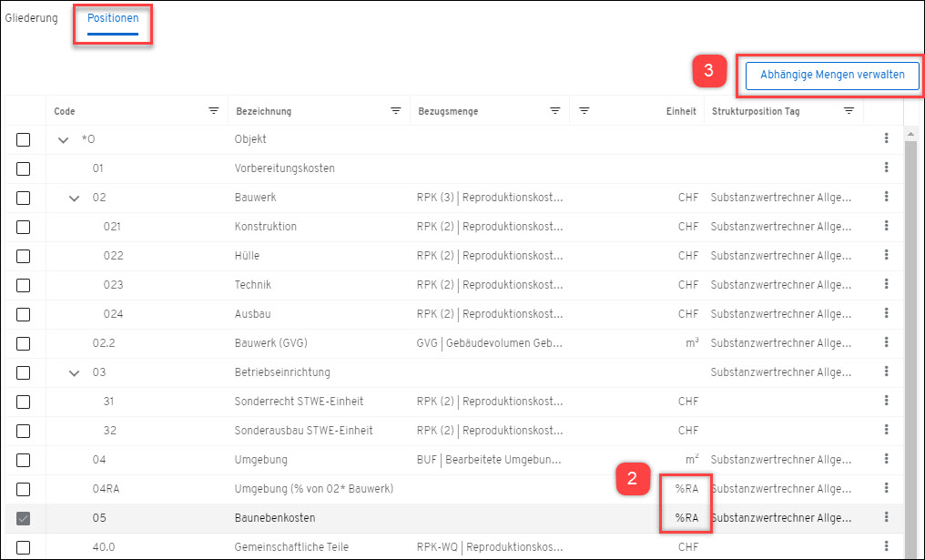Click 'Hülle' designation cell
The height and width of the screenshot is (560, 925).
coord(247,256)
